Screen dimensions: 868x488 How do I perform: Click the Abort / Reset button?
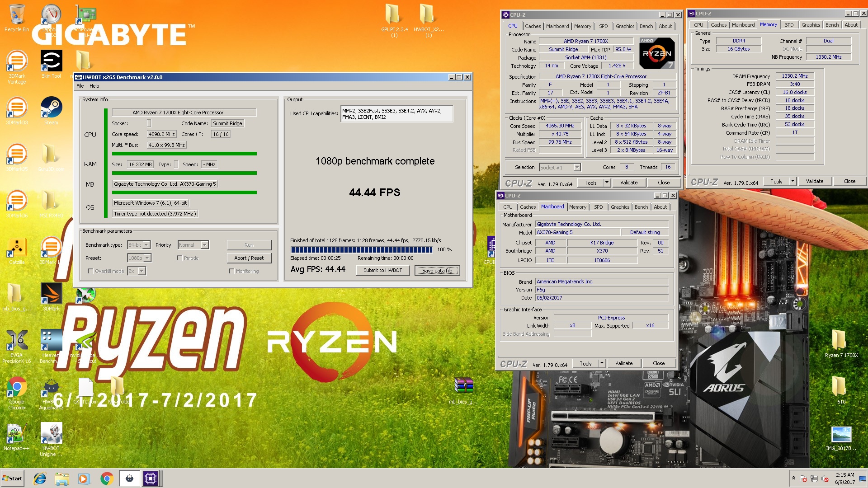[x=249, y=258]
